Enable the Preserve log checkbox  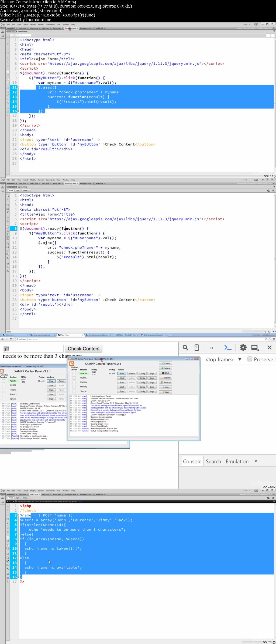pyautogui.click(x=250, y=359)
